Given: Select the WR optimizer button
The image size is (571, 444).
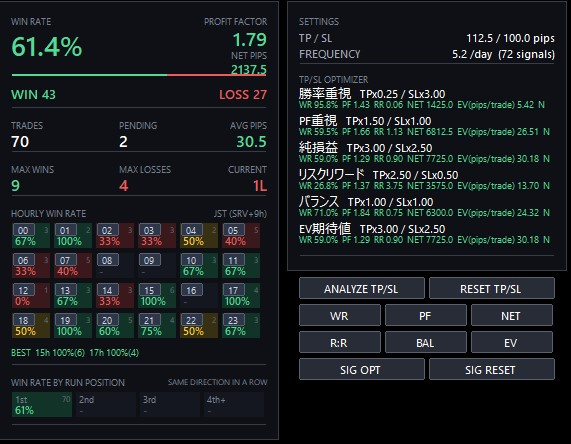Looking at the screenshot, I should pyautogui.click(x=340, y=315).
